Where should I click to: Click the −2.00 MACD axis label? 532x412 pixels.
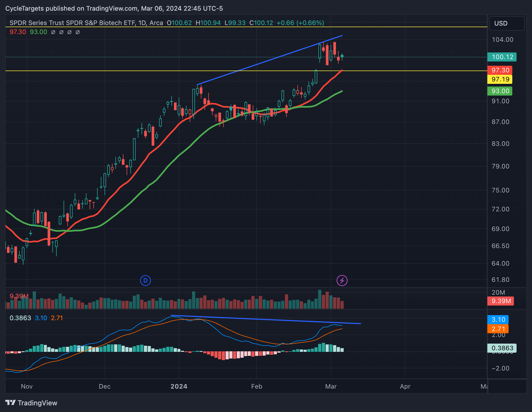500,368
